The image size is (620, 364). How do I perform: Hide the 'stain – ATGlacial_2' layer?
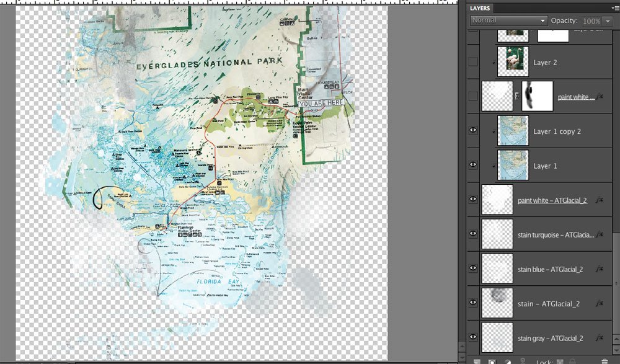[x=473, y=303]
